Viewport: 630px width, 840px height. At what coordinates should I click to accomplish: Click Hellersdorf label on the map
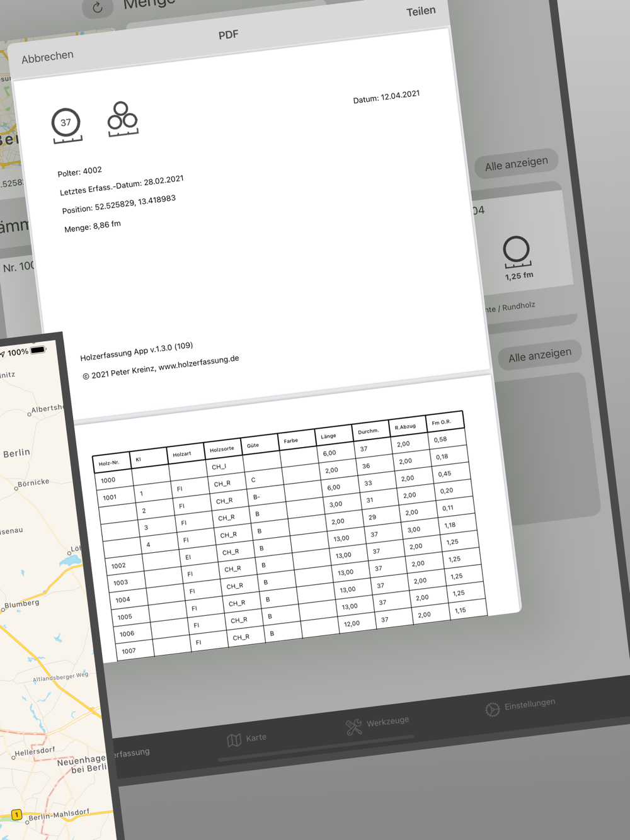(34, 751)
